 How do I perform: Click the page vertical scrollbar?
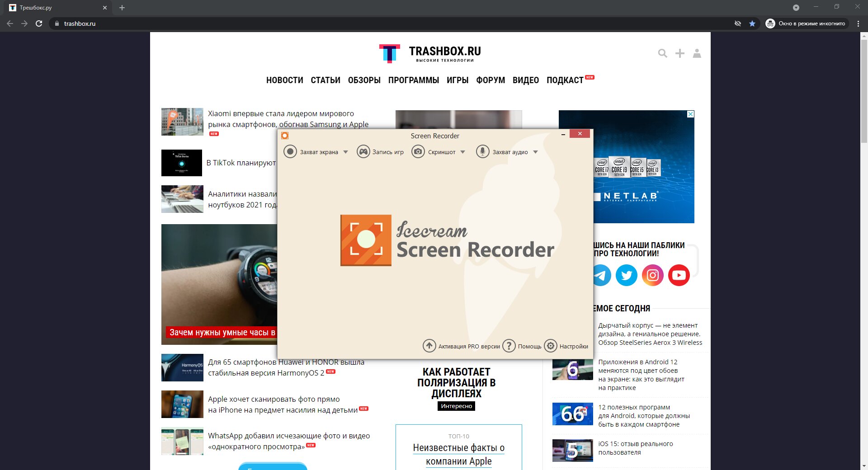tap(864, 90)
